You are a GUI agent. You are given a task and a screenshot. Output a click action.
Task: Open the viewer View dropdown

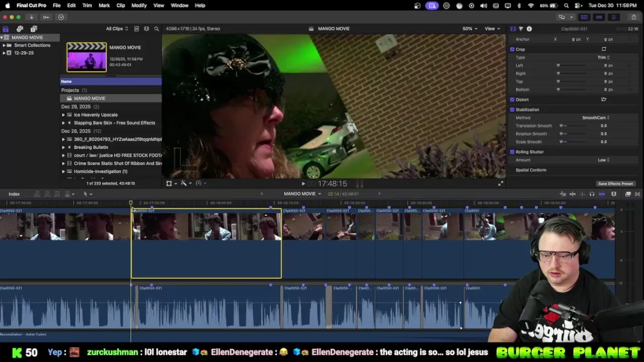[x=492, y=29]
